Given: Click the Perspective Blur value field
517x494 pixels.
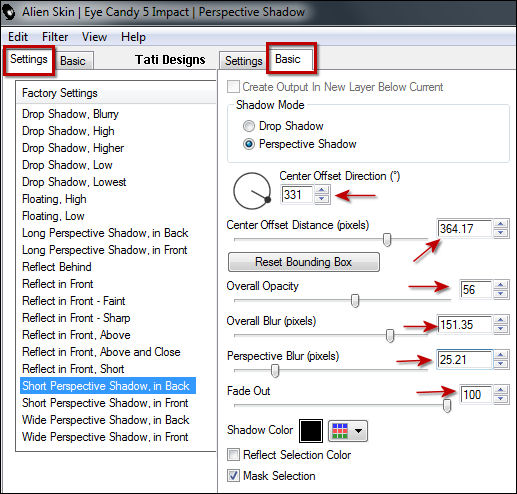Looking at the screenshot, I should point(465,360).
